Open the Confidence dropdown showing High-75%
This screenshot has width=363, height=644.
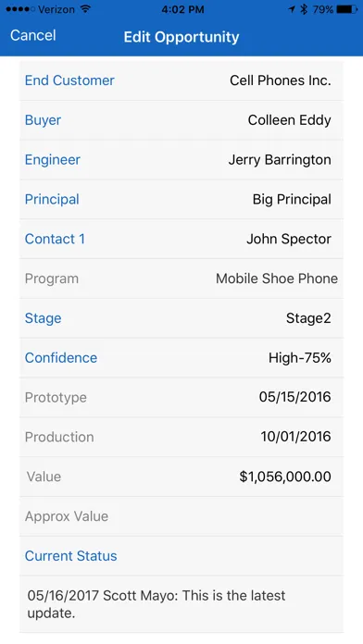pyautogui.click(x=181, y=358)
